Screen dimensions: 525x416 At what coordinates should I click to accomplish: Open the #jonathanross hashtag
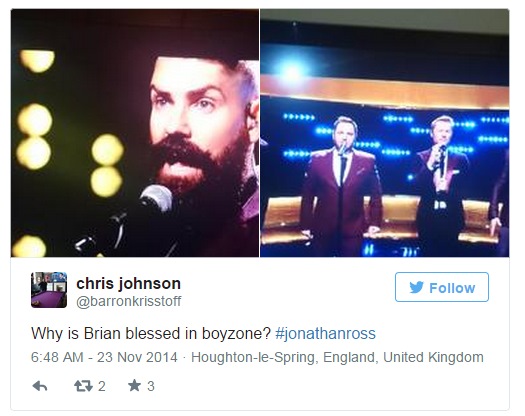pyautogui.click(x=325, y=334)
